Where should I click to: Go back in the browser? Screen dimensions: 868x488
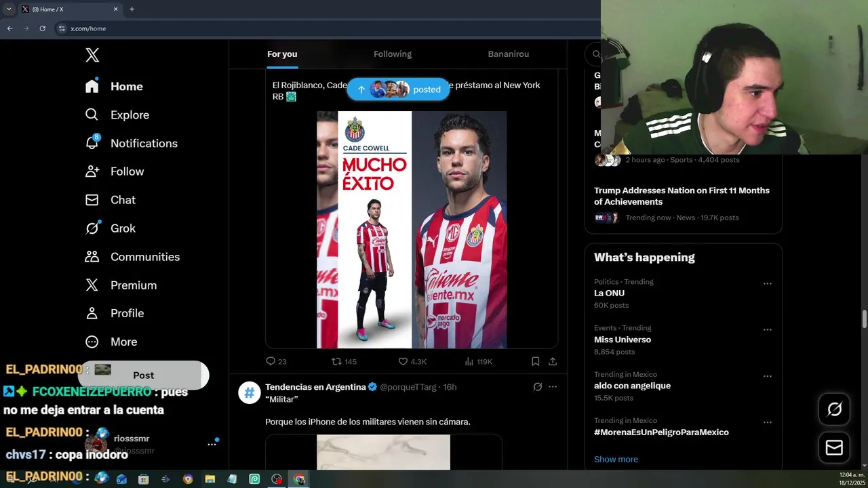click(x=9, y=28)
